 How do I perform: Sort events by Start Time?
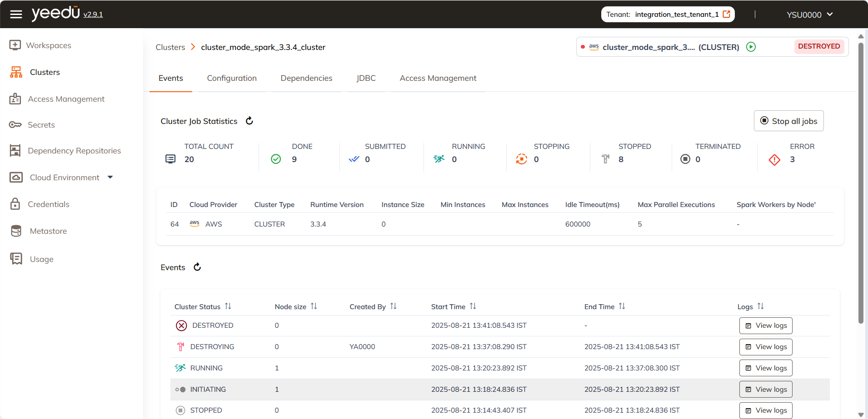click(473, 306)
